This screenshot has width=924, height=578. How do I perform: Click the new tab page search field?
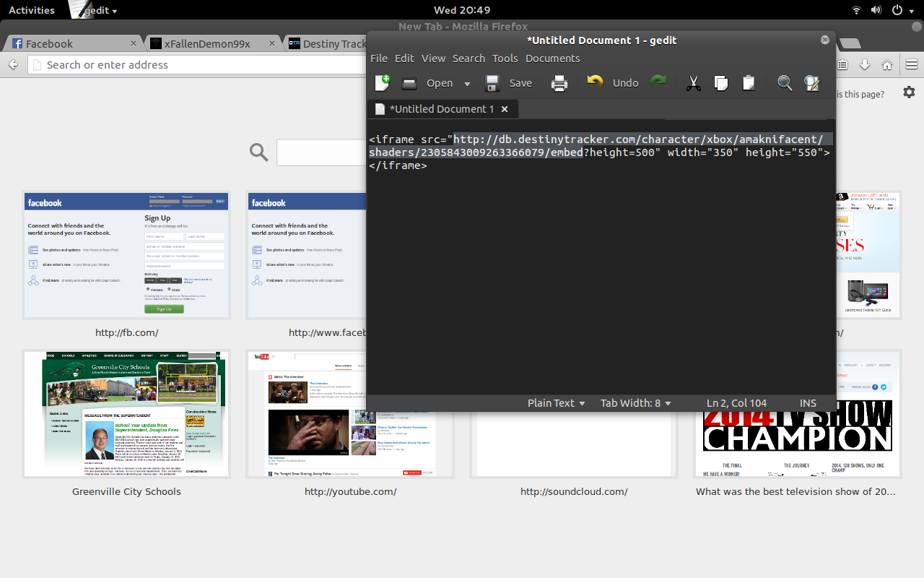coord(321,152)
